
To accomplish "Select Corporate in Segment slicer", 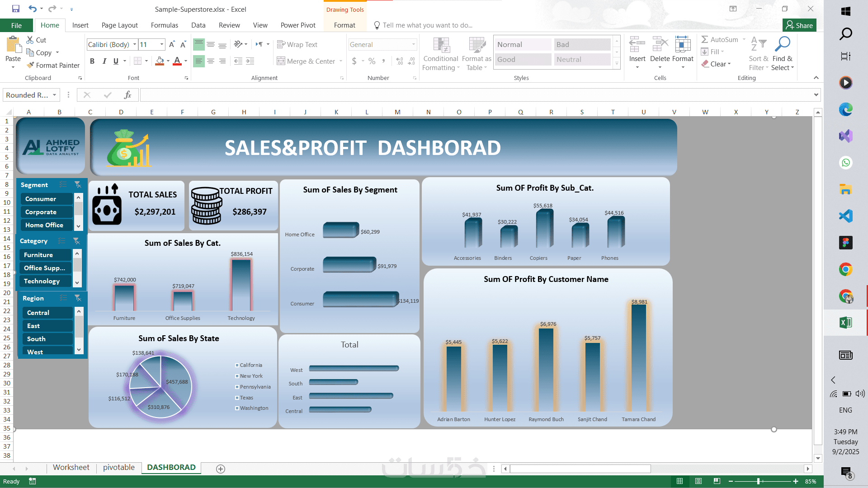I will 47,212.
